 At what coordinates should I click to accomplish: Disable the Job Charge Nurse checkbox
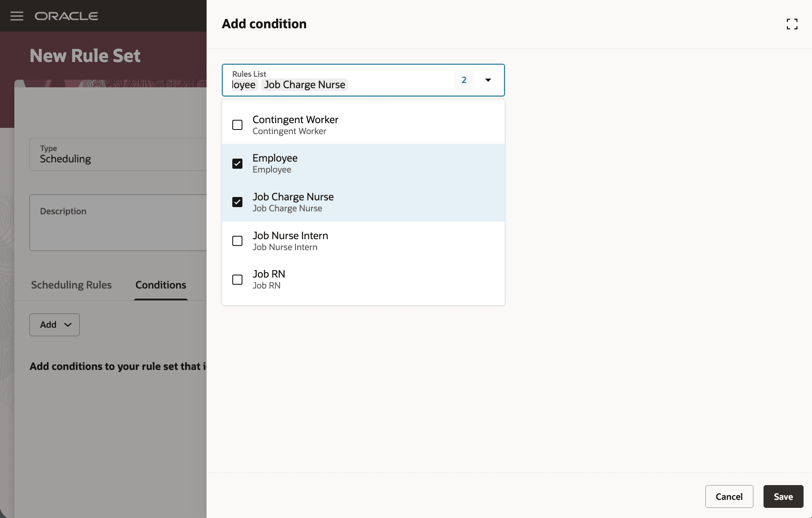click(x=237, y=202)
